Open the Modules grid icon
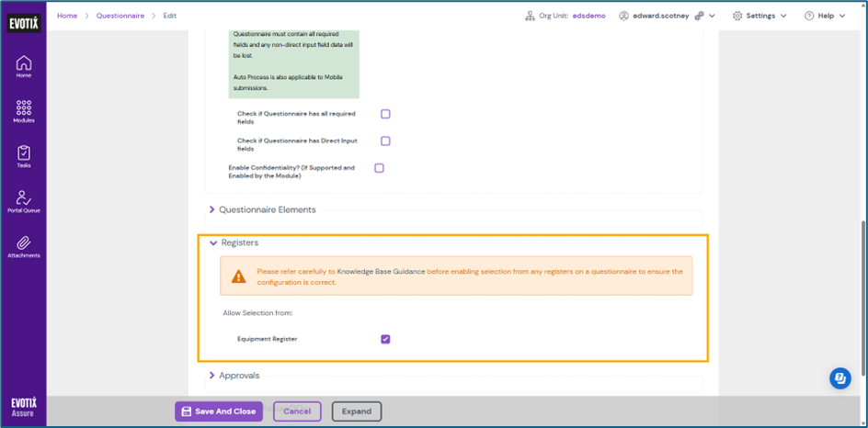Viewport: 868px width, 428px height. coord(23,111)
